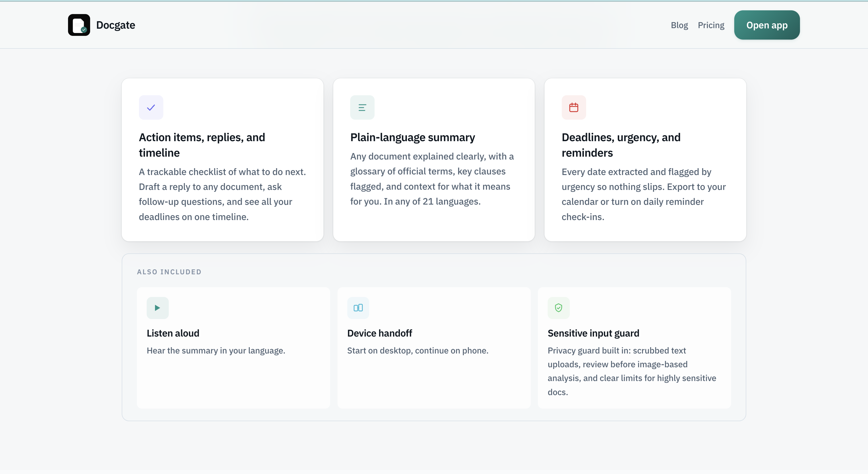Select the Plain-language summary heading
Screen dimensions: 868x474
coord(412,137)
